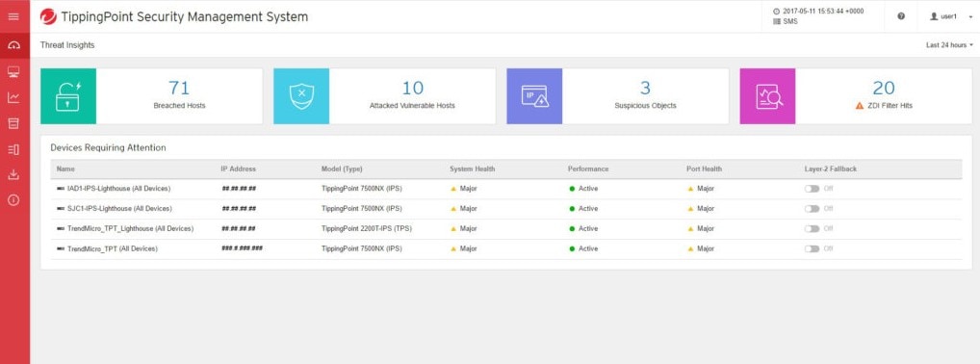This screenshot has width=980, height=364.
Task: Toggle Layer-2 Fallback for IAD1-IPS-Lighthouse
Action: pos(812,188)
